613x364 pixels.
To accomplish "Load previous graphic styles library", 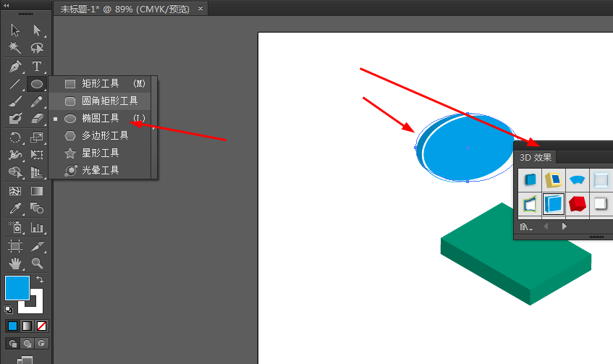I will [x=546, y=226].
